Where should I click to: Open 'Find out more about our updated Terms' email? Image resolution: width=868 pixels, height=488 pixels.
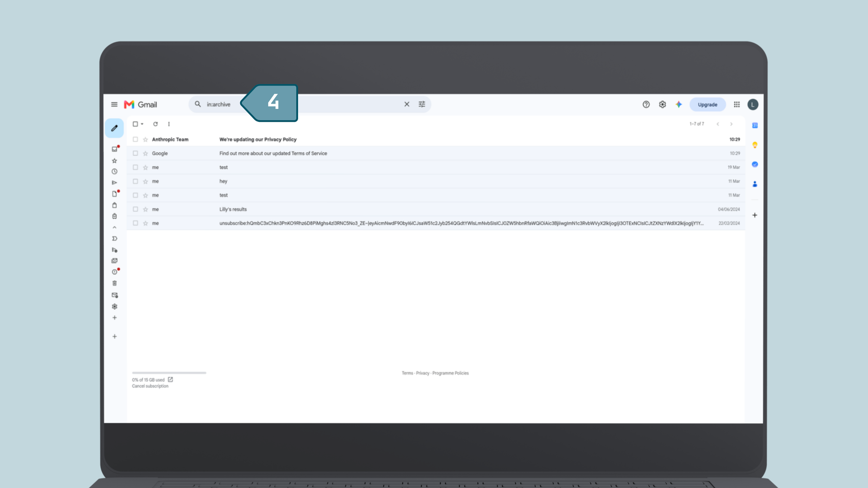pyautogui.click(x=273, y=153)
